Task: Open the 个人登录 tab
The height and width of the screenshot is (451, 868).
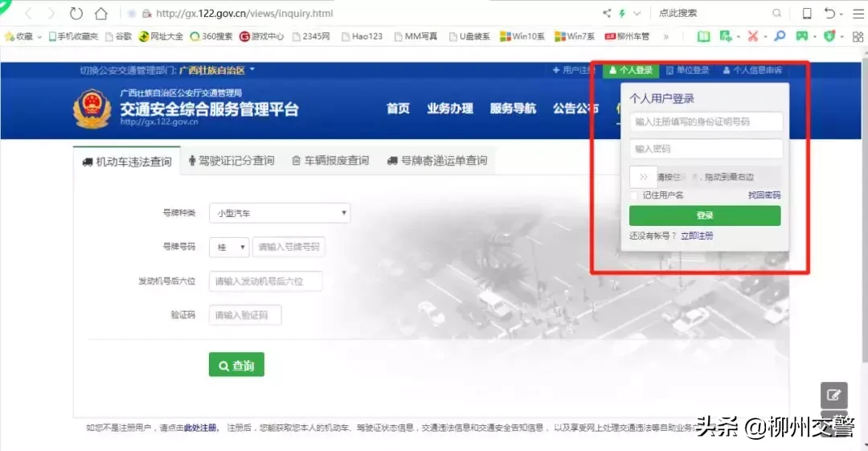Action: click(631, 71)
